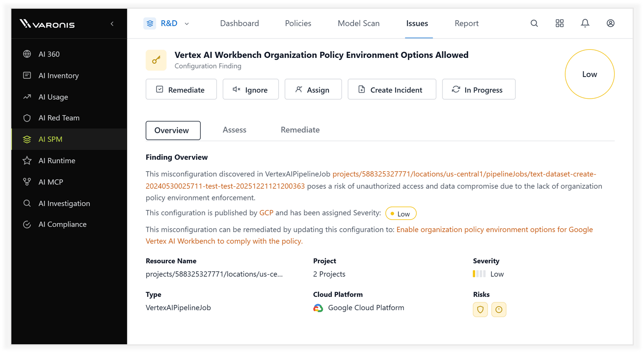Ignore this finding
The width and height of the screenshot is (644, 353).
[x=251, y=89]
